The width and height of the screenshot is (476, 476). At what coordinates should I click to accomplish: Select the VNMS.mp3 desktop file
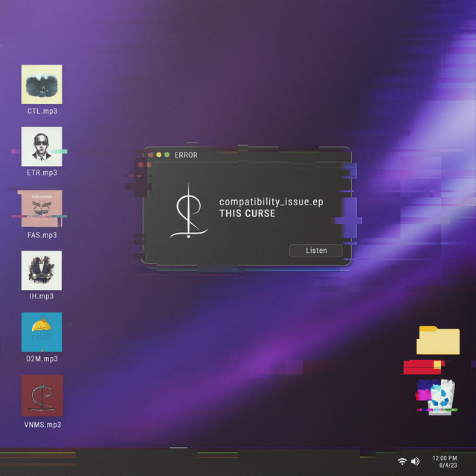tap(42, 395)
